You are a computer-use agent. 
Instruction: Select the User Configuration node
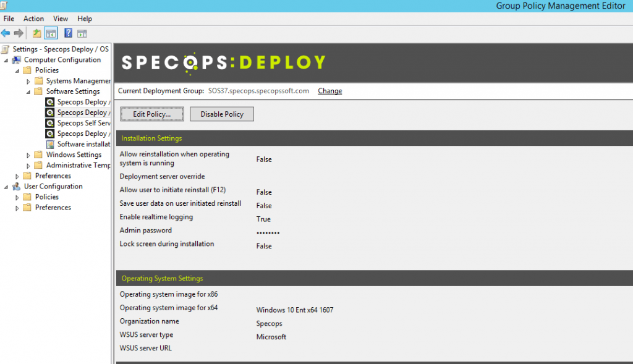point(53,186)
